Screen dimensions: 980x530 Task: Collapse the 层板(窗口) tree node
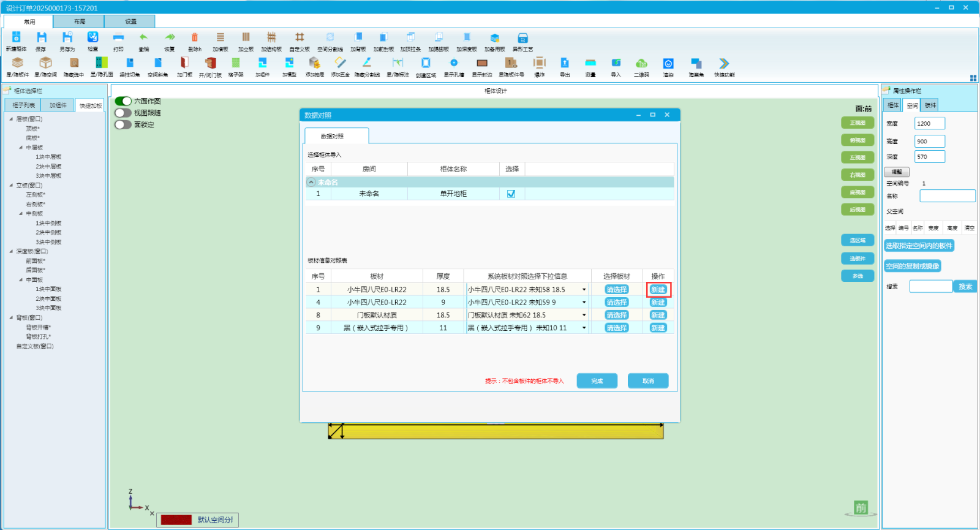pos(11,119)
